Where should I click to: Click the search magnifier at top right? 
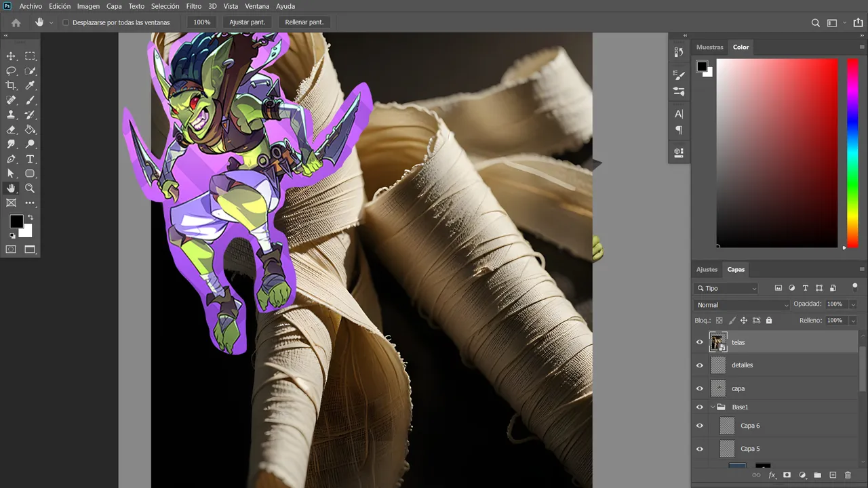pyautogui.click(x=816, y=22)
